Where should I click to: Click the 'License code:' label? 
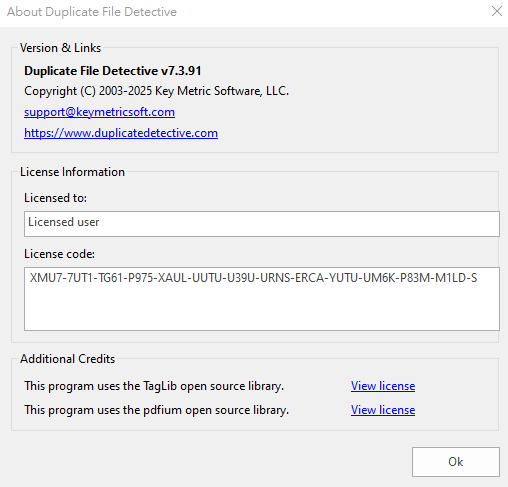59,254
